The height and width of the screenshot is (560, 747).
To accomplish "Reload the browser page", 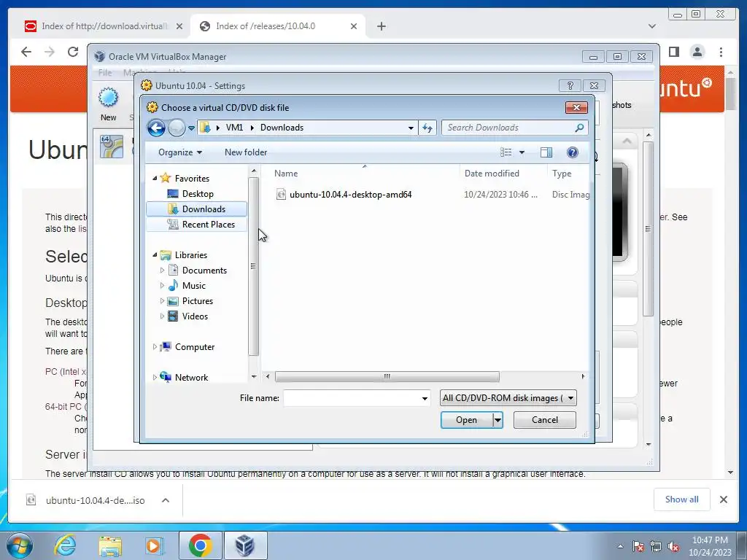I will coord(73,52).
